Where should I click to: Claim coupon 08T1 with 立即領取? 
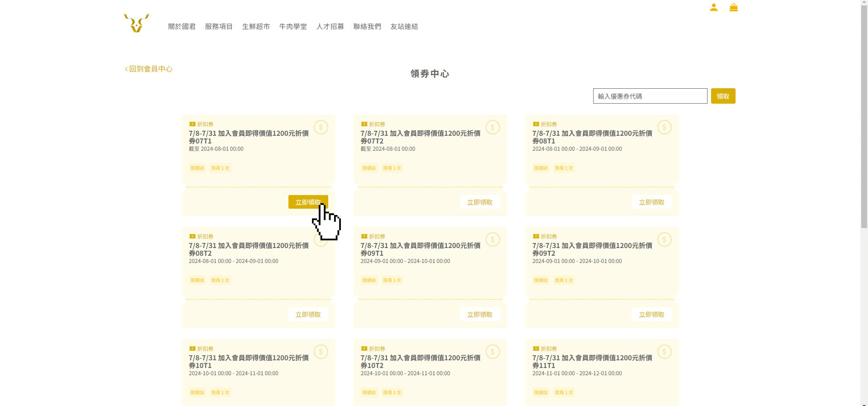point(651,202)
